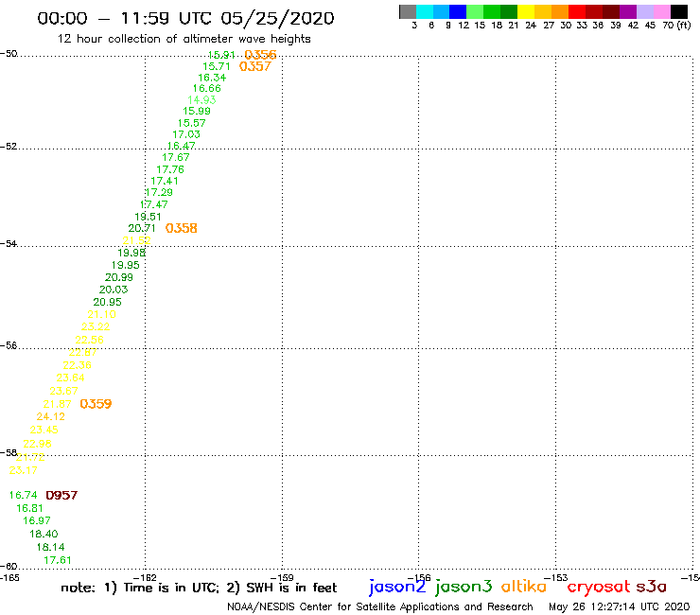Click the NOAA/NESDIS credit line

[x=380, y=607]
